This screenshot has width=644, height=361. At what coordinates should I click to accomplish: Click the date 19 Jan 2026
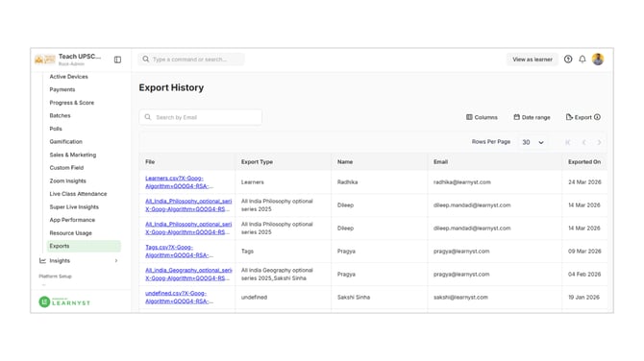click(x=583, y=297)
